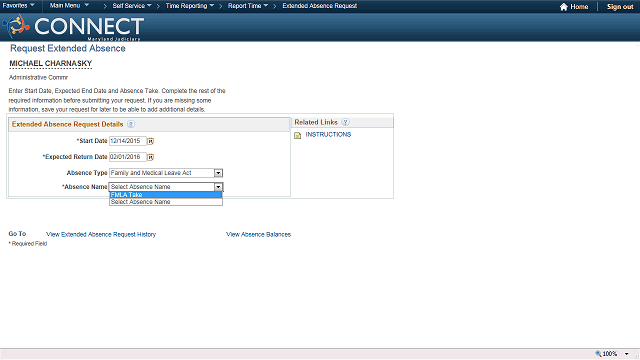Go to the Home link

tap(579, 7)
